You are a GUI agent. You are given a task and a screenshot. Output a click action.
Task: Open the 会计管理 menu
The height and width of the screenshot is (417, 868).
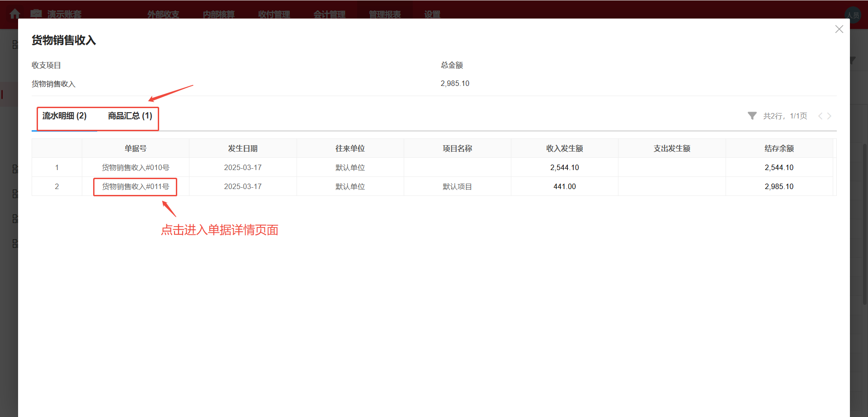(330, 14)
